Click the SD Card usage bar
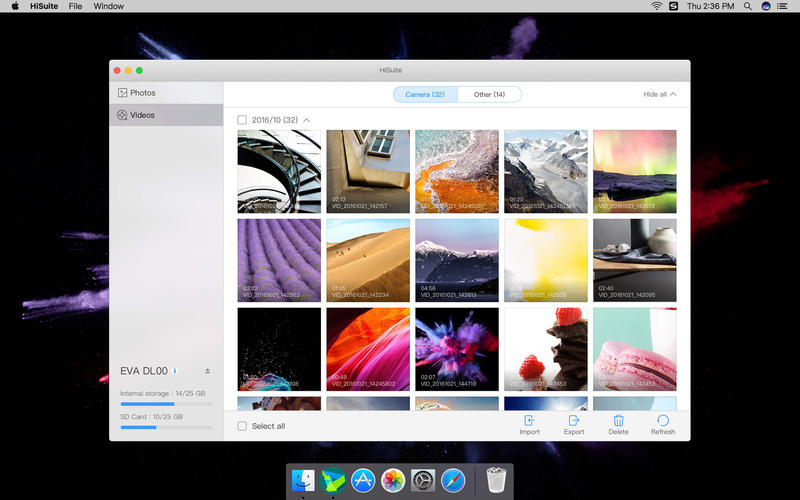 [x=166, y=427]
